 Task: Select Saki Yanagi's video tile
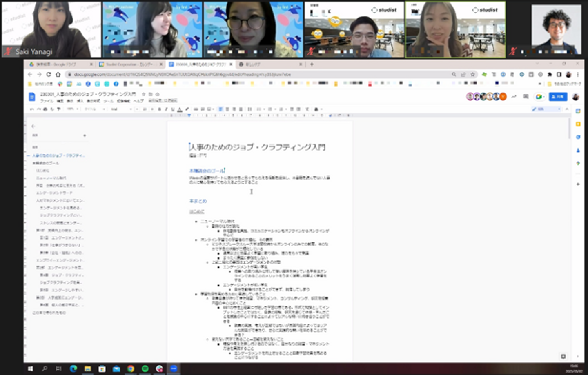tap(51, 29)
